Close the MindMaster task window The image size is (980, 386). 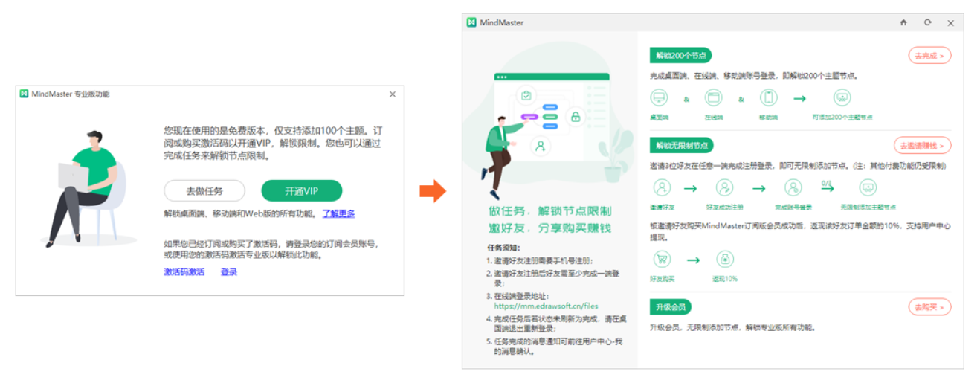point(950,23)
